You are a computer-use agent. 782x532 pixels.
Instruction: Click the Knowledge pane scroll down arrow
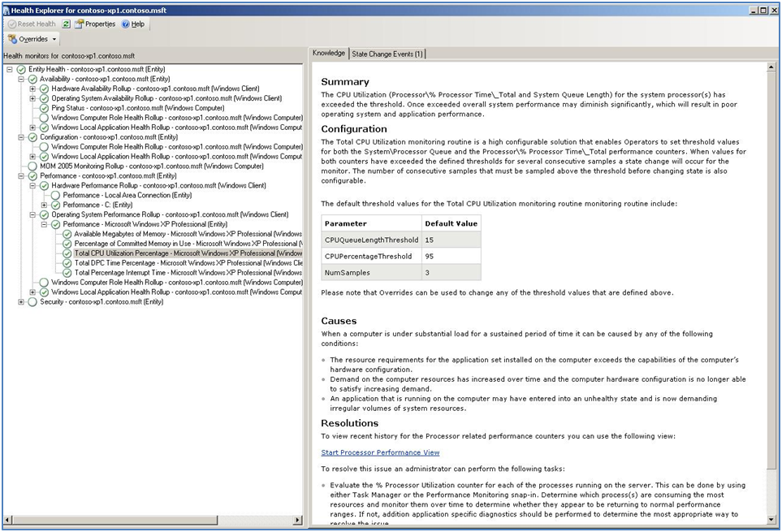click(x=771, y=520)
